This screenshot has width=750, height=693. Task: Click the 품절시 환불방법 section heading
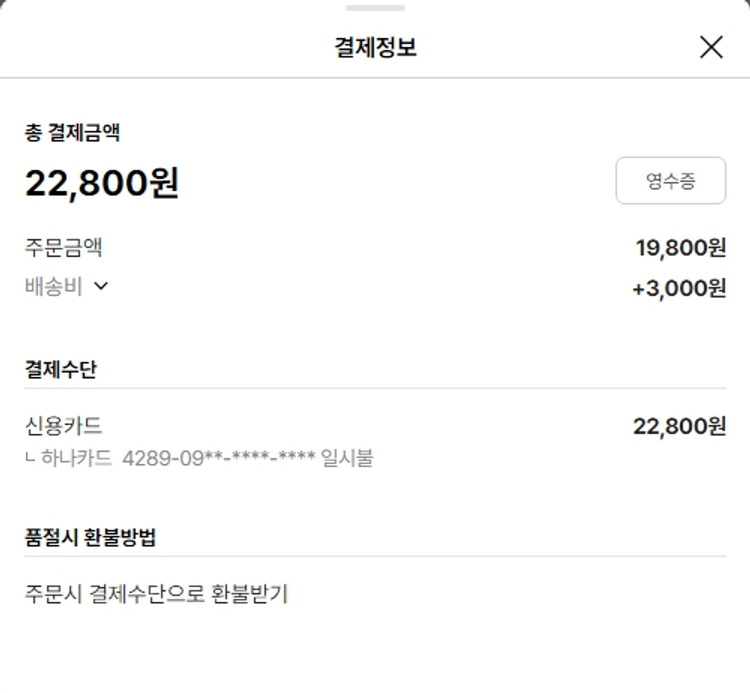click(90, 537)
